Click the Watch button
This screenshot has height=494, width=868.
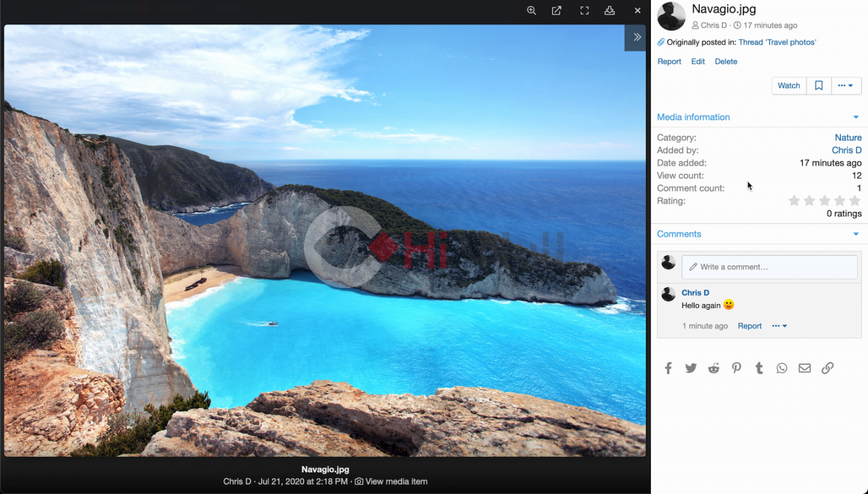pos(789,85)
